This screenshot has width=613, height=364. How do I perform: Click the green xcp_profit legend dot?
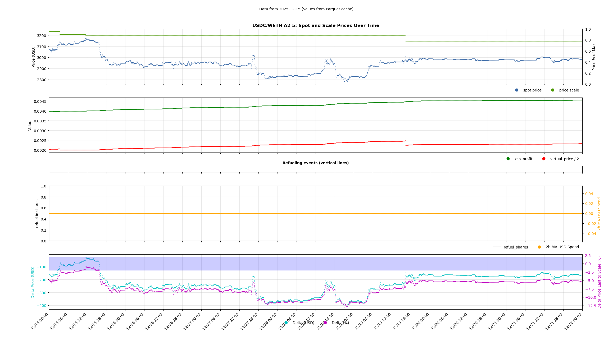[508, 159]
